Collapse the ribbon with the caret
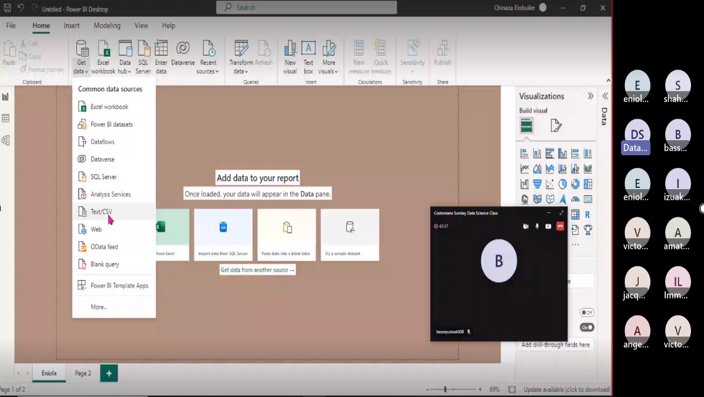704x397 pixels. (x=608, y=80)
